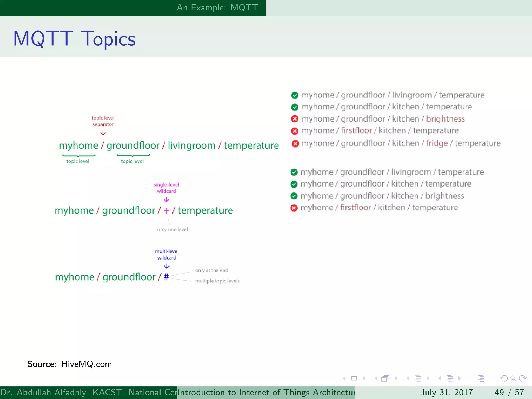Jump to next section arrow
532x399 pixels.
click(460, 378)
